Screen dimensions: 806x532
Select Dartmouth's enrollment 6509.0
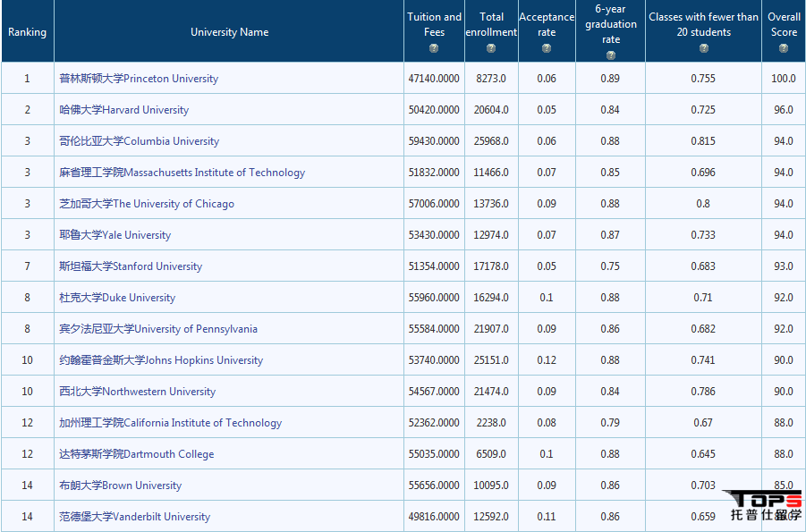(491, 454)
